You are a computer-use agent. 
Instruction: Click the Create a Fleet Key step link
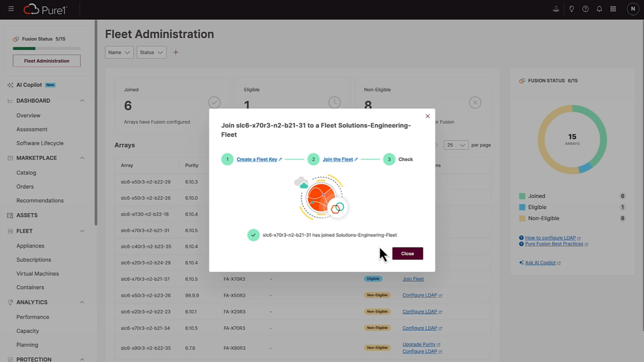point(257,159)
